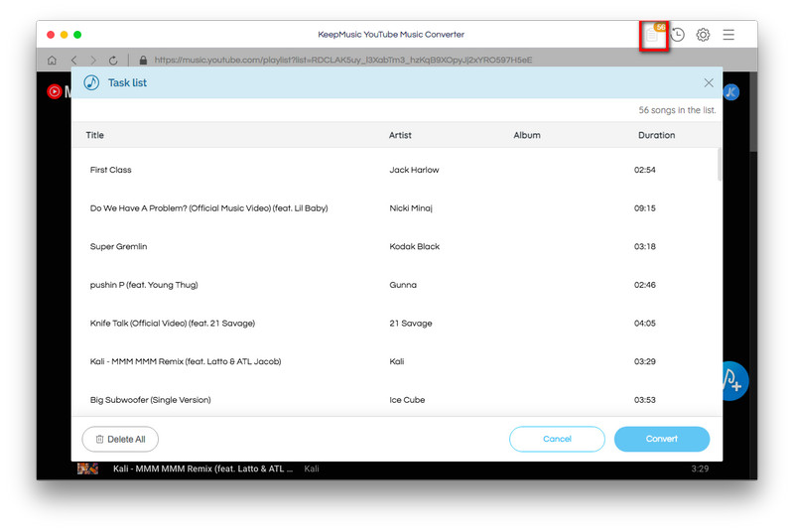The height and width of the screenshot is (532, 794).
Task: Open the settings gear icon
Action: pos(703,35)
